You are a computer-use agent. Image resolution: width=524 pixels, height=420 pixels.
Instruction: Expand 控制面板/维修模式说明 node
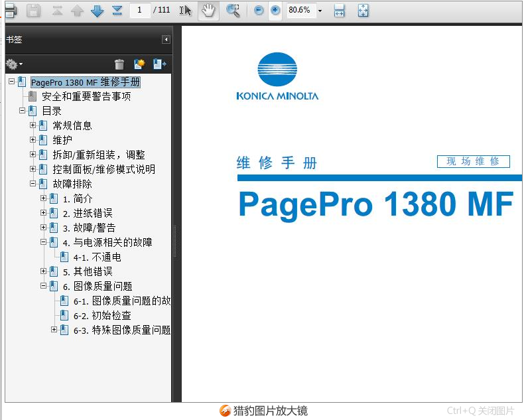click(x=33, y=169)
